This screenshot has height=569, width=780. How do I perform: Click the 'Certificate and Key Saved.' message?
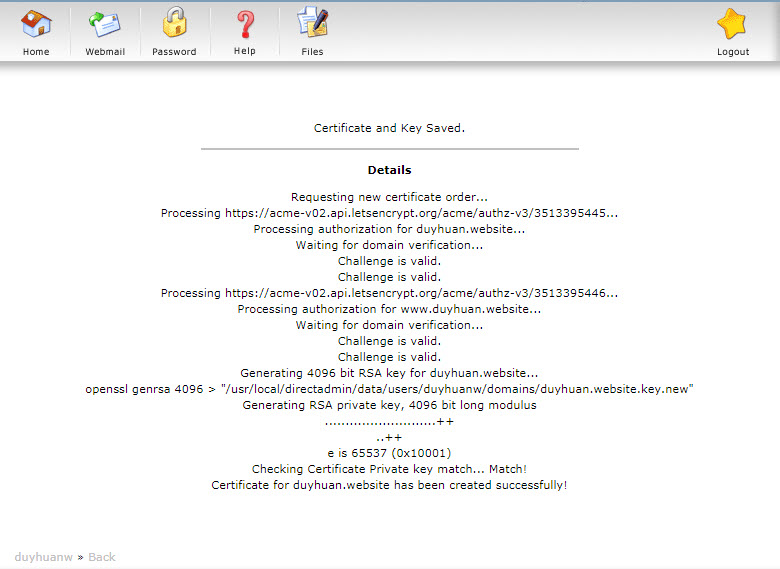(389, 128)
